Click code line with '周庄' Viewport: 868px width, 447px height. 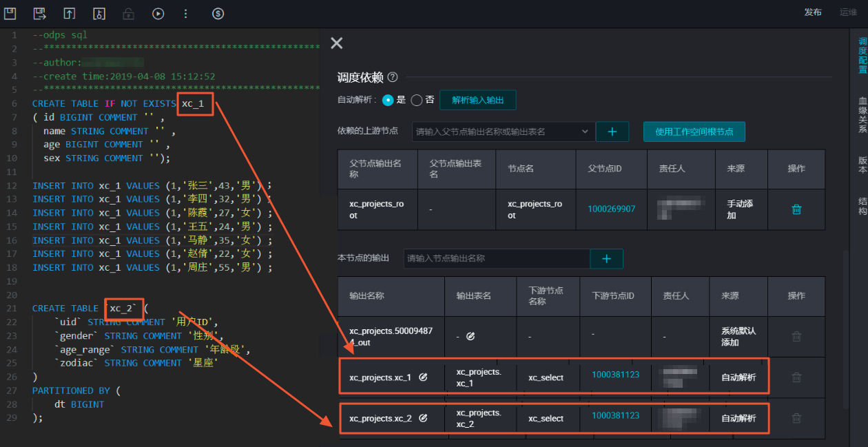coord(152,267)
